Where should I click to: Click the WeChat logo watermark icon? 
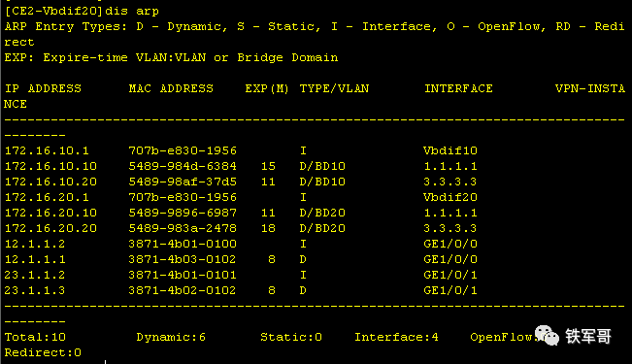click(x=547, y=336)
